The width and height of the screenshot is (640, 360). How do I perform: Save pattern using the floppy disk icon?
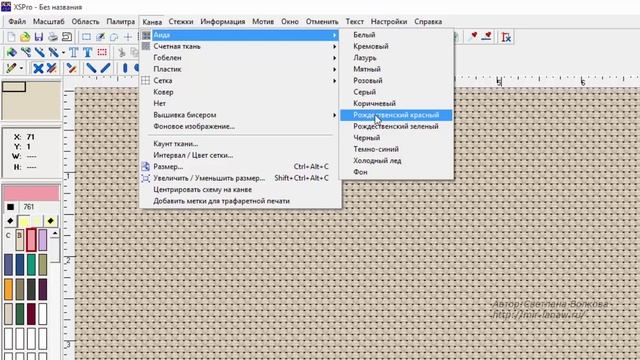tap(39, 37)
